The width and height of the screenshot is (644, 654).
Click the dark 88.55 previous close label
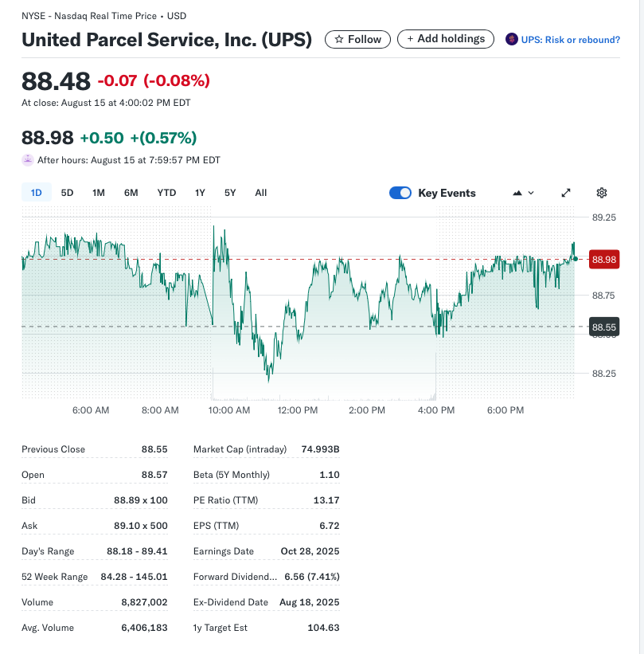pos(604,327)
